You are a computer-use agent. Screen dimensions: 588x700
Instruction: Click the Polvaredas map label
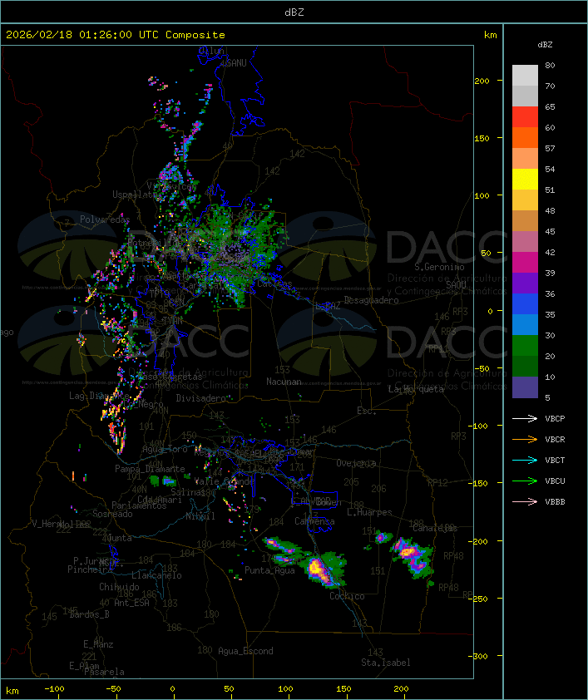[105, 219]
